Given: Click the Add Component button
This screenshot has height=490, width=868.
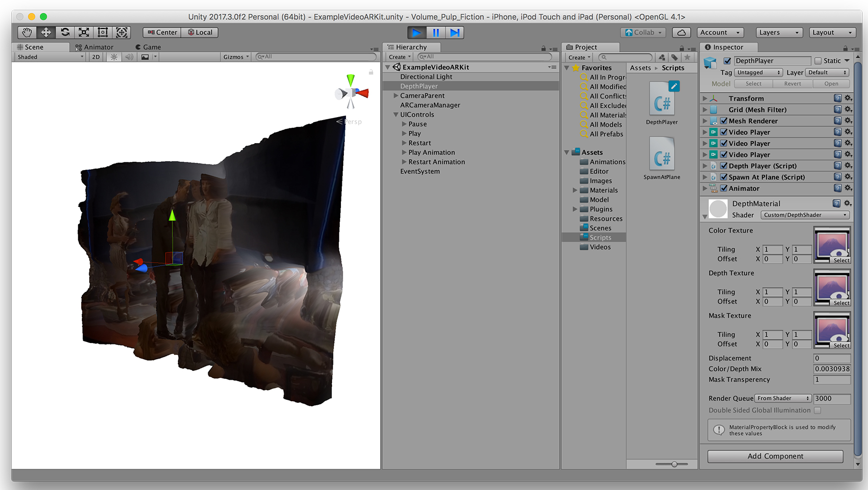Looking at the screenshot, I should [775, 456].
